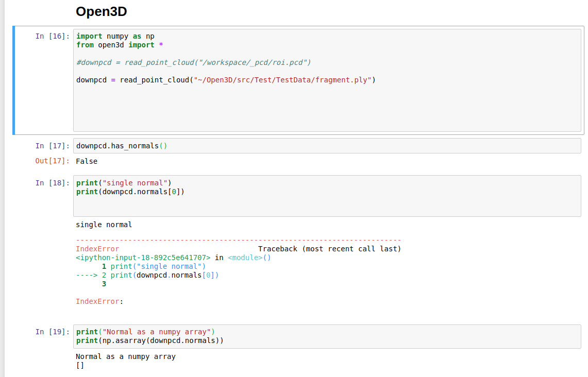The width and height of the screenshot is (588, 377).
Task: Click the In [19] cell prompt
Action: (50, 332)
